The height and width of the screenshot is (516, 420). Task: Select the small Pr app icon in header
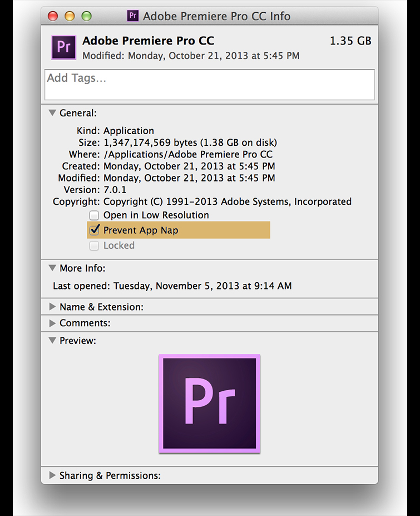pyautogui.click(x=63, y=47)
